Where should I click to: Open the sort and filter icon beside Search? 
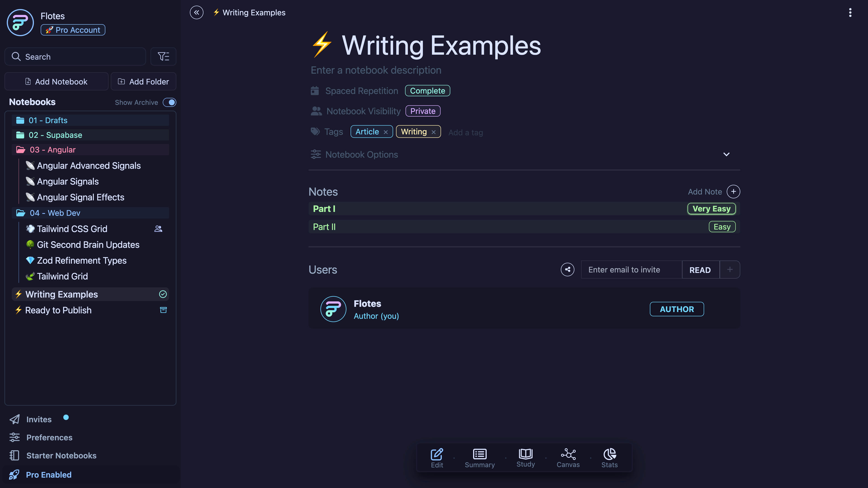pos(163,56)
